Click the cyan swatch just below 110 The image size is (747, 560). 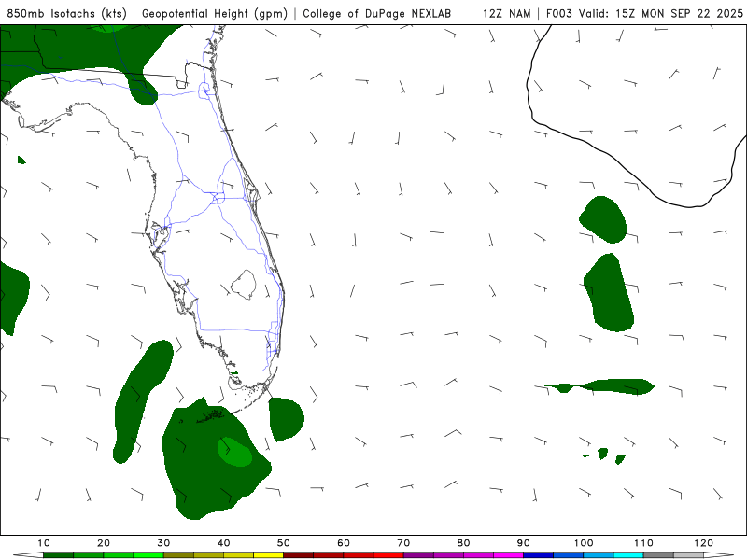(x=628, y=555)
